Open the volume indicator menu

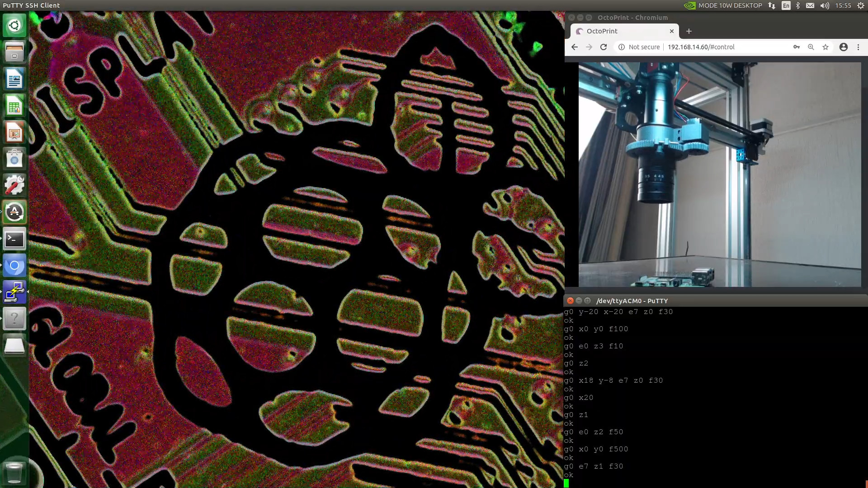point(825,5)
